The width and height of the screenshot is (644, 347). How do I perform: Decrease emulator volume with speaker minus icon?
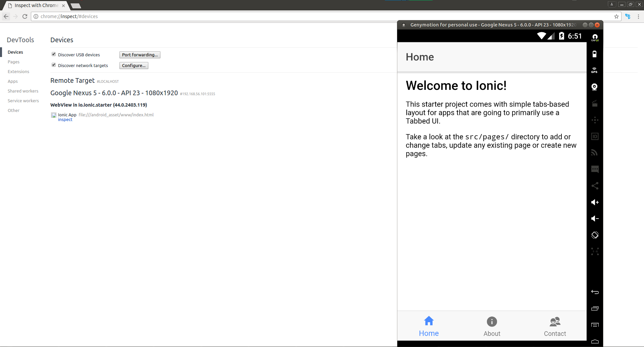coord(595,219)
